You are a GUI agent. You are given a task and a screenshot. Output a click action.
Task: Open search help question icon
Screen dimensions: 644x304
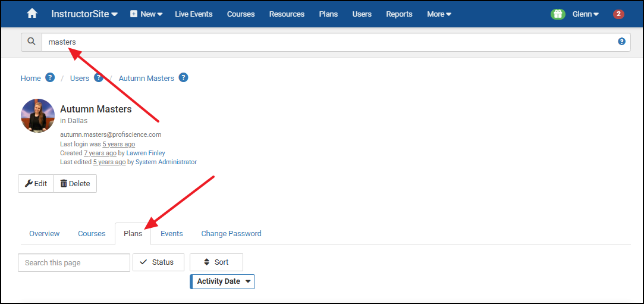pos(621,42)
